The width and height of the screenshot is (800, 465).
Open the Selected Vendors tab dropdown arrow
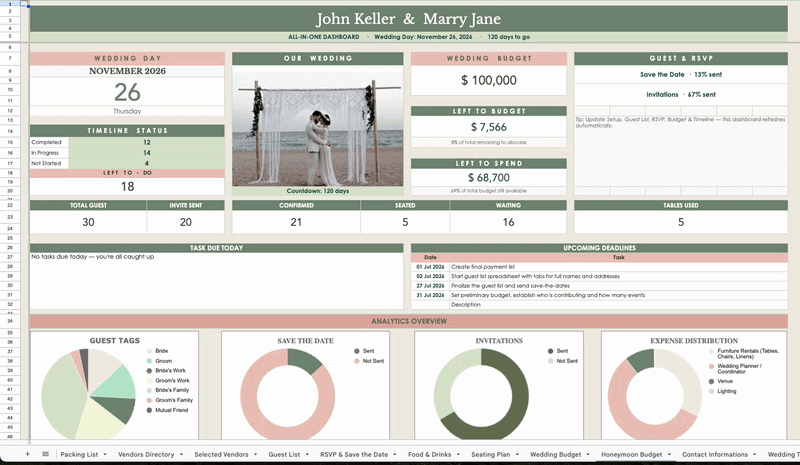pos(255,454)
